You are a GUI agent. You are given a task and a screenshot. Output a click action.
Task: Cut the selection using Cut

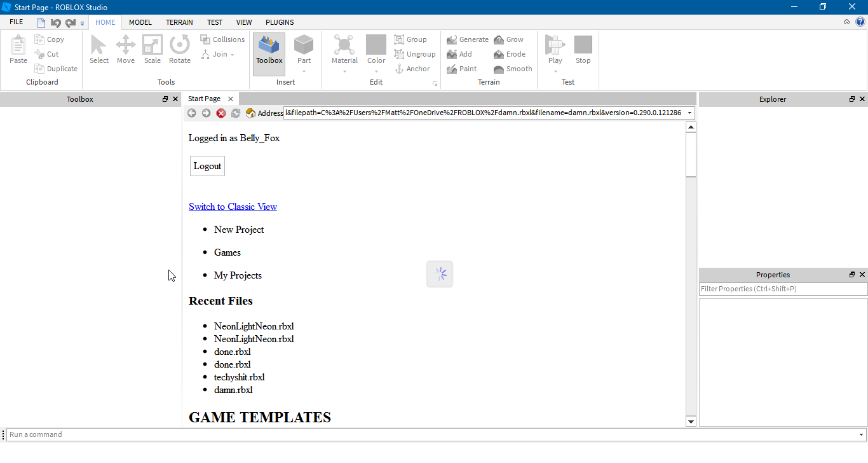(x=47, y=54)
